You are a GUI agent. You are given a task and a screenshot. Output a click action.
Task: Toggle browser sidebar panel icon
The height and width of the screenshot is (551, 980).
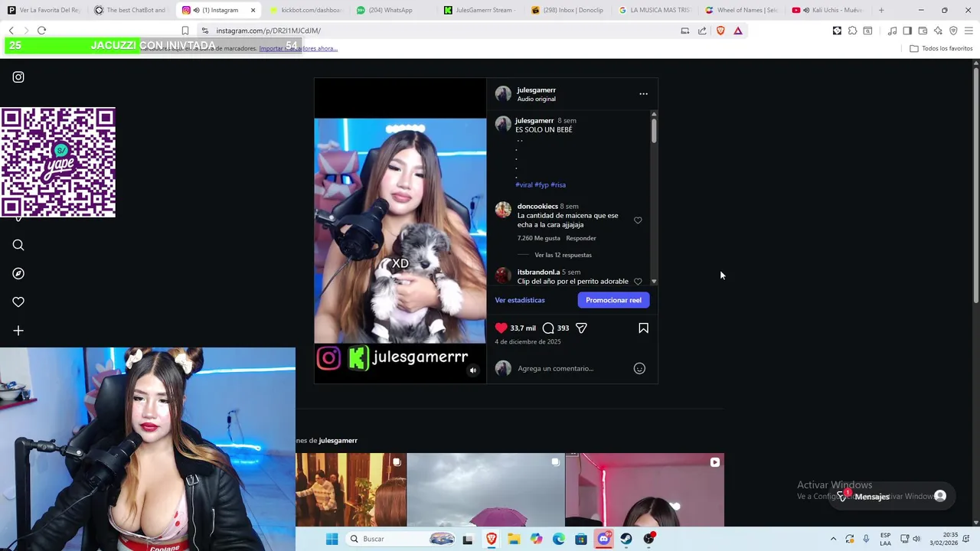click(907, 31)
